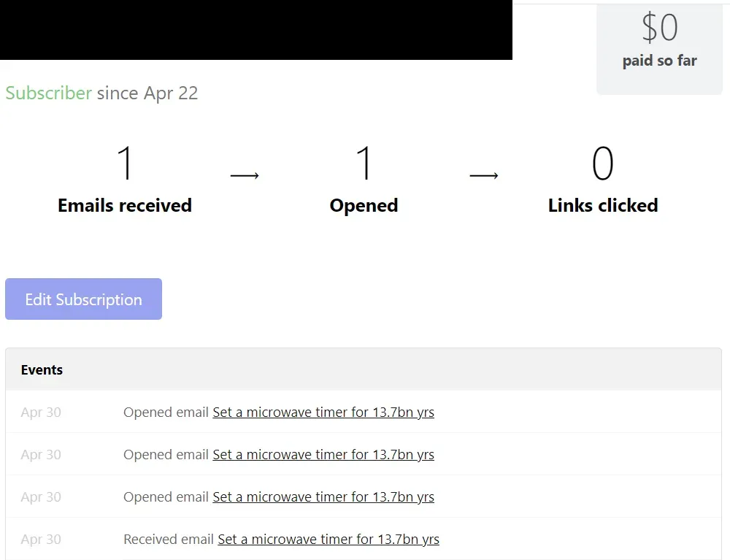
Task: Click the 'Links clicked' label
Action: tap(602, 205)
